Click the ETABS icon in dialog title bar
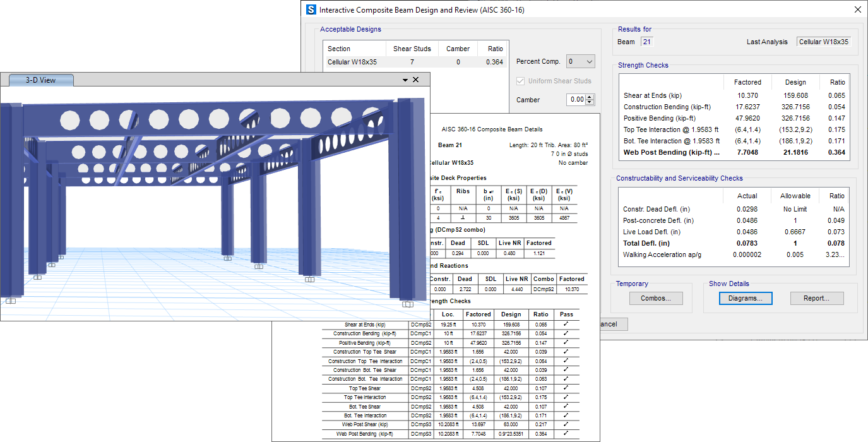This screenshot has height=442, width=868. (311, 9)
